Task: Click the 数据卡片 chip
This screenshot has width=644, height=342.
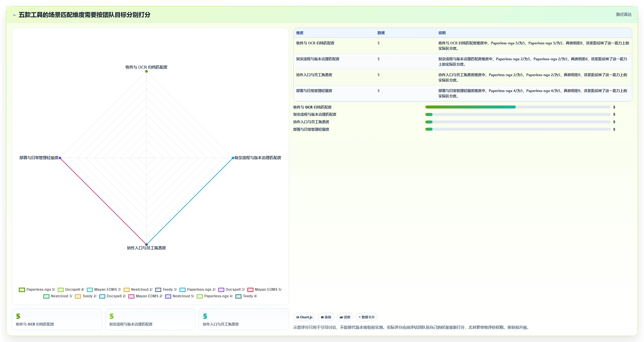Action: pyautogui.click(x=366, y=317)
